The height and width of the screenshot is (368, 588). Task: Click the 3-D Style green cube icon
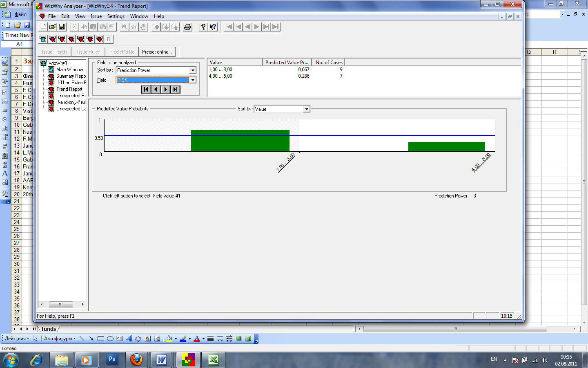click(x=248, y=339)
